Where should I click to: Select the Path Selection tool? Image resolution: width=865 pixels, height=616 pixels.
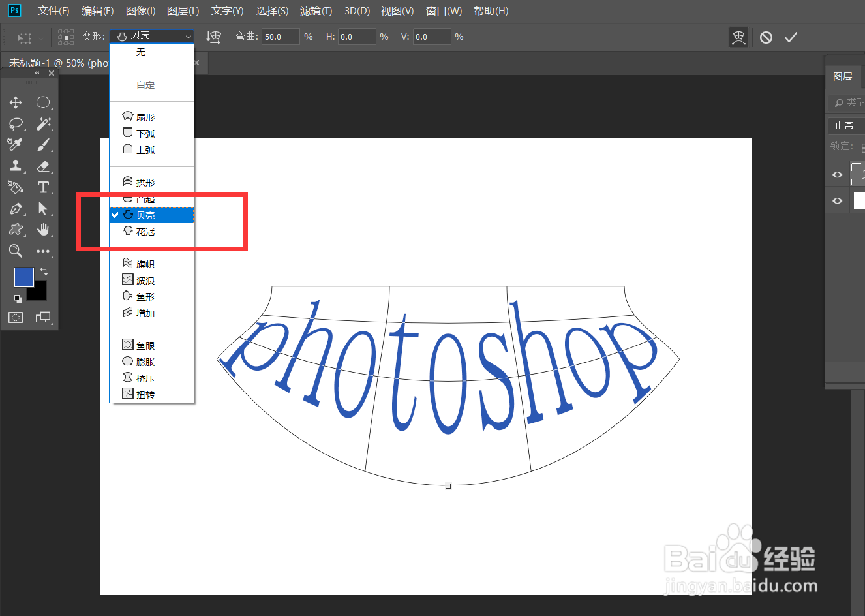click(x=43, y=209)
